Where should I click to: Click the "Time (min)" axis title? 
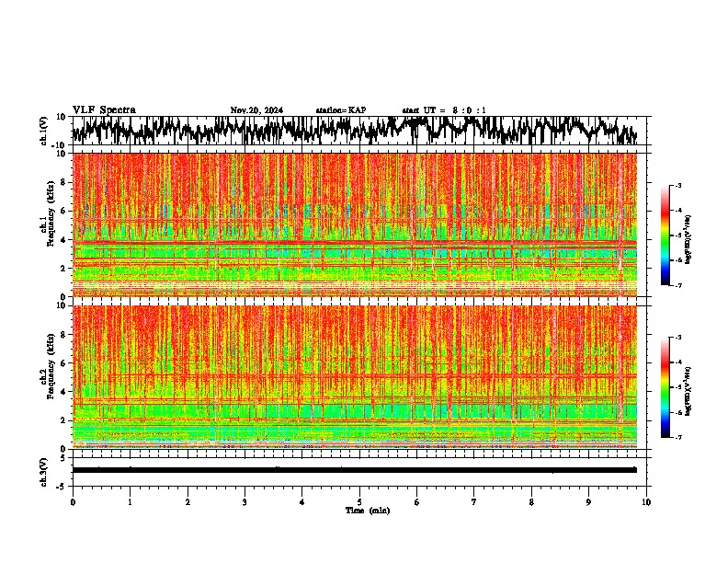tap(368, 511)
